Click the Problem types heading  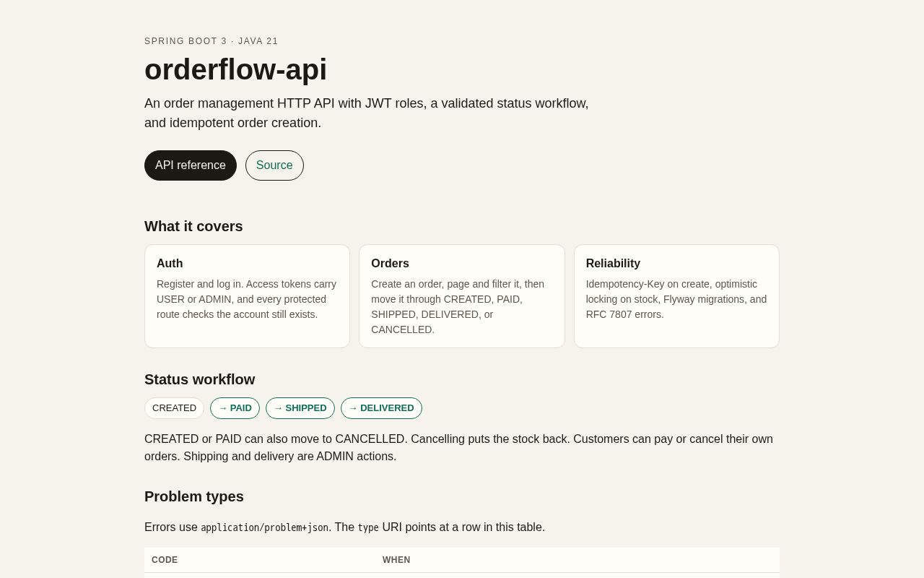(x=194, y=496)
